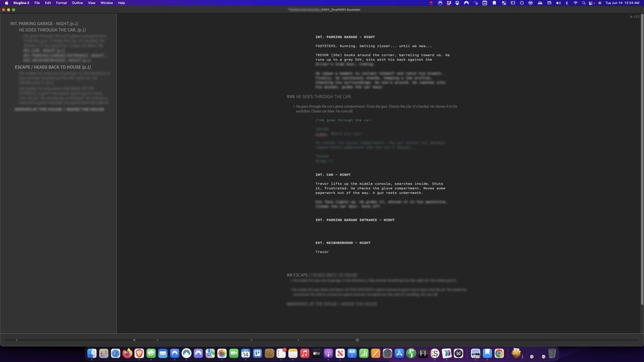This screenshot has height=362, width=644.
Task: Open the Bluetooth menu bar icon
Action: [x=567, y=3]
